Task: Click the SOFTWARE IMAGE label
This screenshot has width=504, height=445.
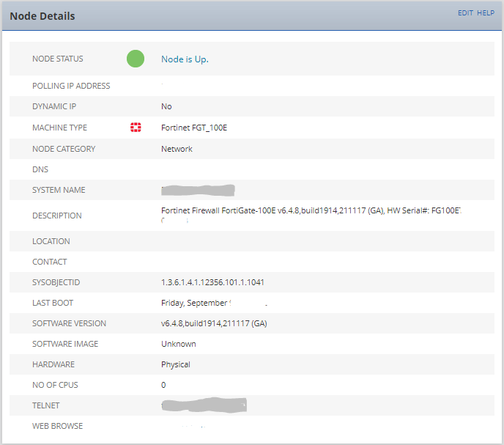Action: [65, 344]
